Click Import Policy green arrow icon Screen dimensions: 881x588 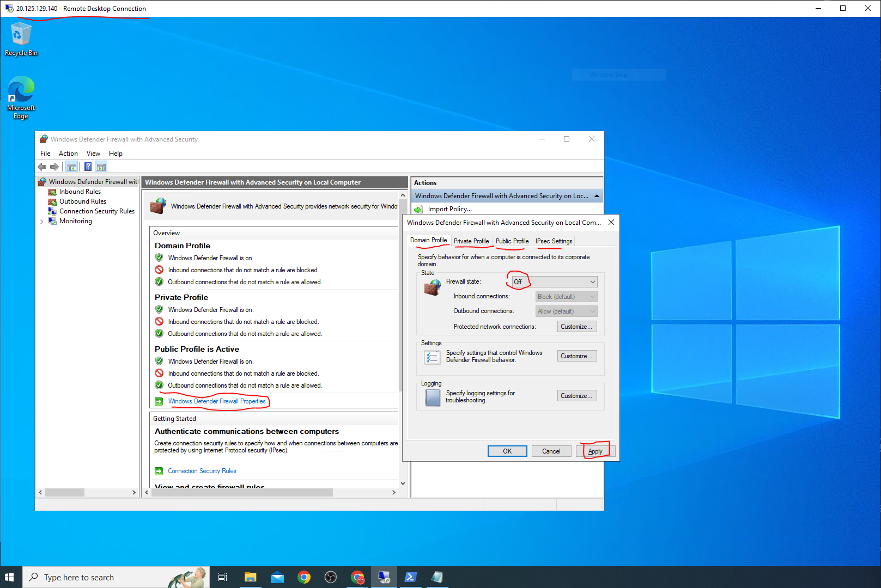pos(418,209)
